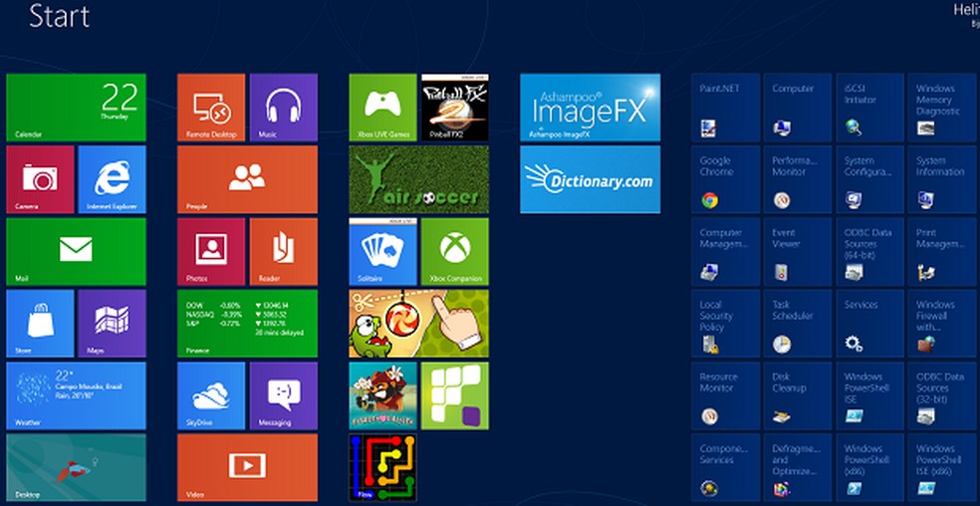The height and width of the screenshot is (506, 980).
Task: Open the Video tile
Action: click(248, 467)
